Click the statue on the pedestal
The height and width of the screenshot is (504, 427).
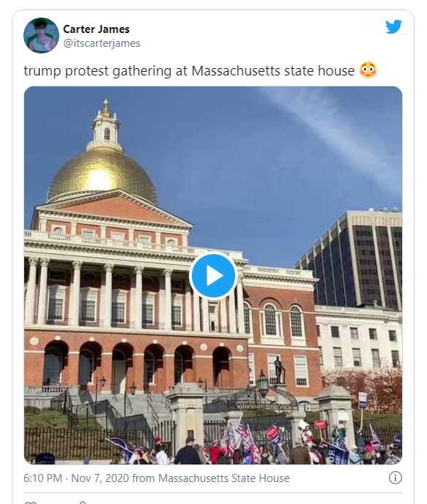click(279, 370)
